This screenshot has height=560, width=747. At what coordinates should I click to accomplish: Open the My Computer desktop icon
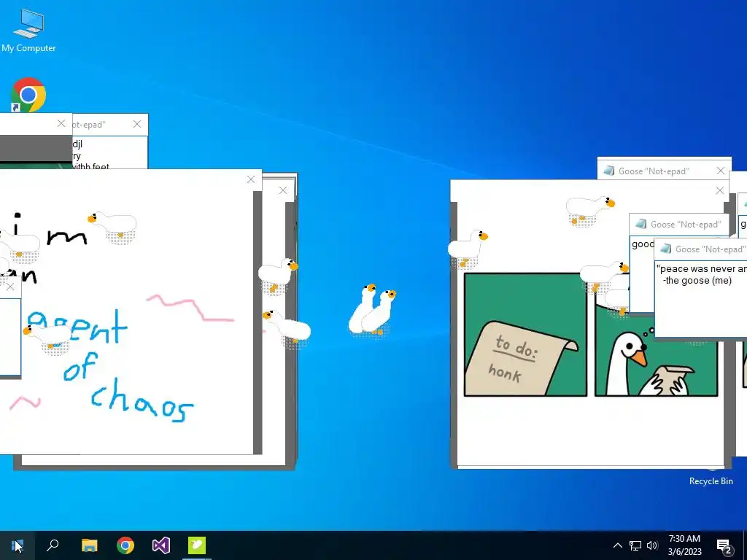tap(28, 31)
